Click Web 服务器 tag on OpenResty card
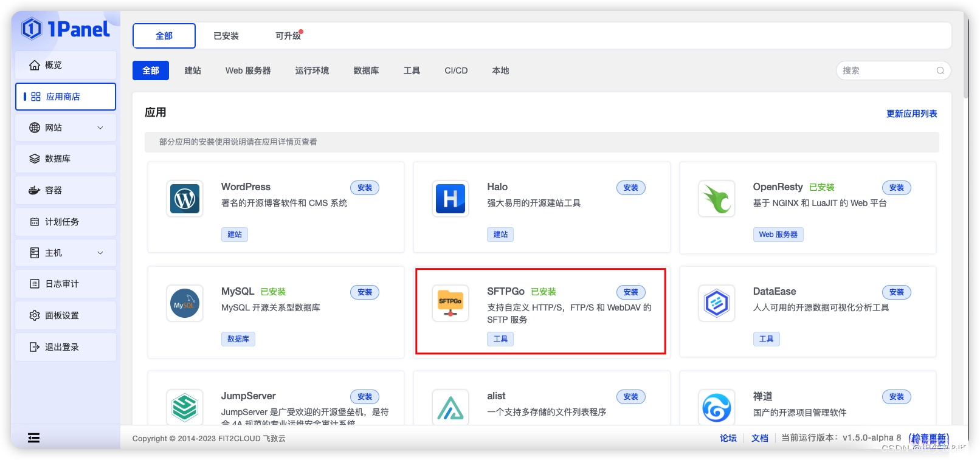This screenshot has height=460, width=980. click(778, 235)
